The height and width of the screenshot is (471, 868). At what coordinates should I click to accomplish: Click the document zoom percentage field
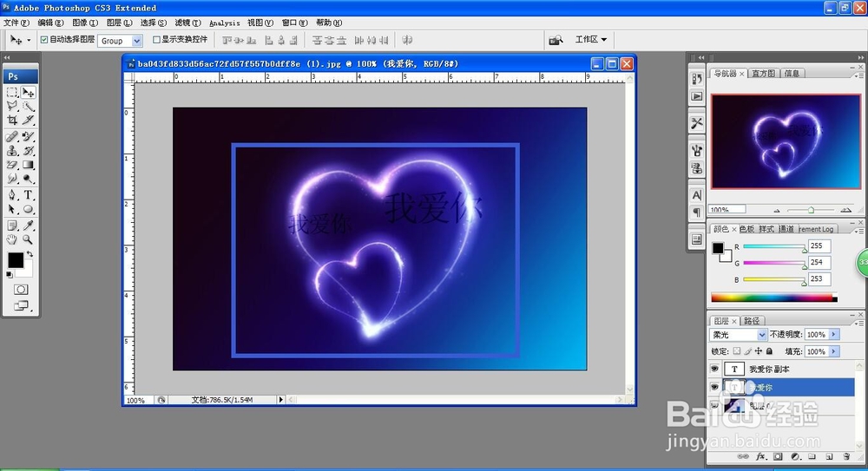[x=138, y=400]
